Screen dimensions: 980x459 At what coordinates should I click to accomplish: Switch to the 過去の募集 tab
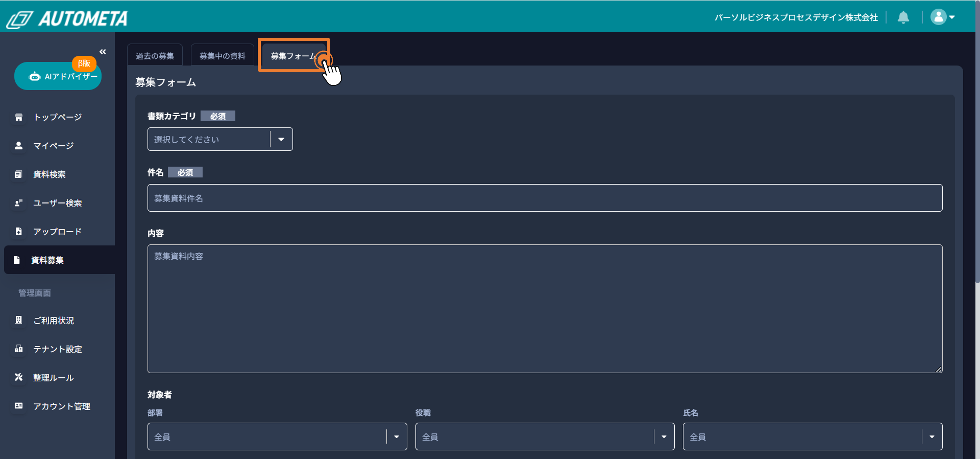(155, 56)
